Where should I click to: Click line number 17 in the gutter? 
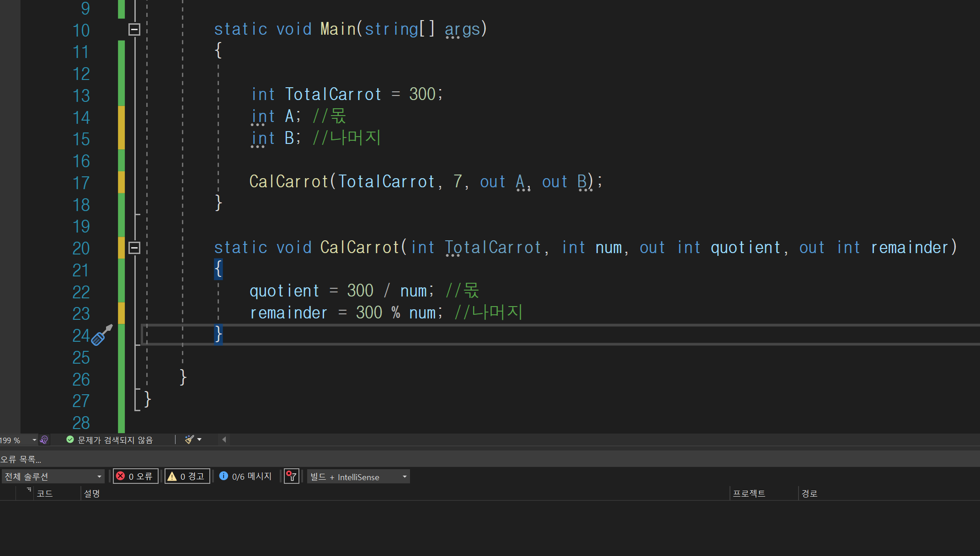pyautogui.click(x=81, y=183)
